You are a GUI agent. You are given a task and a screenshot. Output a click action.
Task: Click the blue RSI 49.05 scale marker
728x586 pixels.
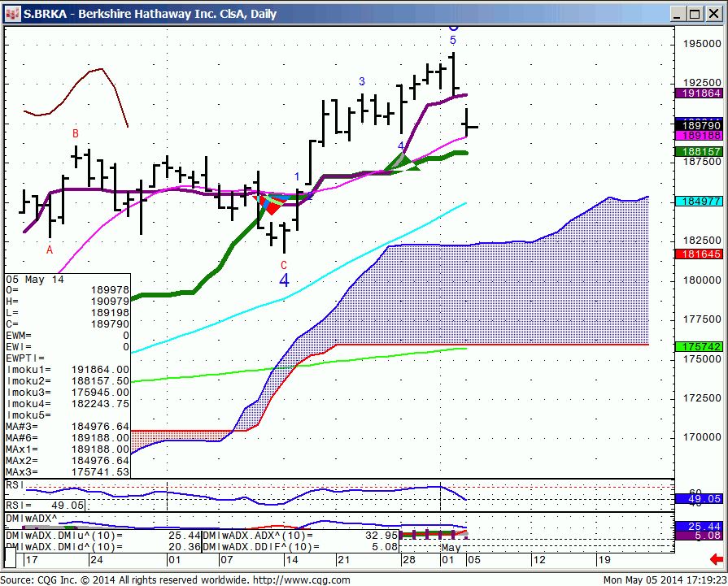point(699,499)
